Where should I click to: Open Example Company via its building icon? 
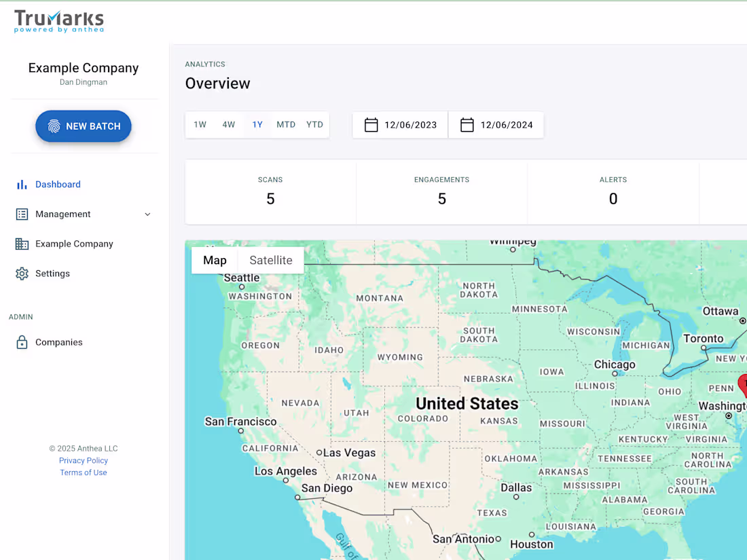tap(21, 244)
